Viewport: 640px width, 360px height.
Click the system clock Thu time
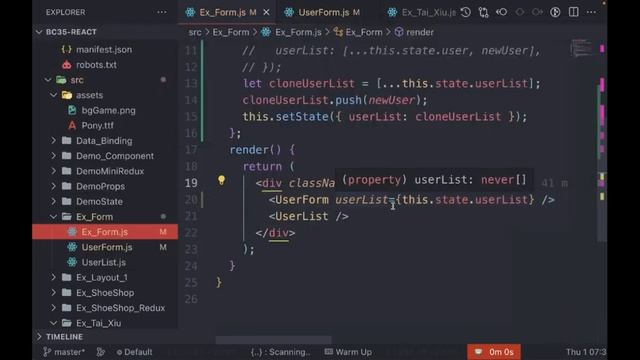(586, 352)
